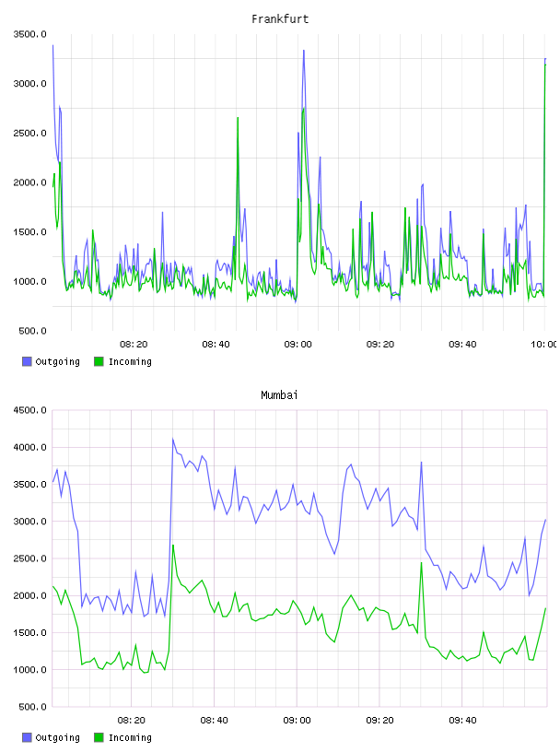
Task: Click the 09:00 time label under Frankfurt chart
Action: 297,345
